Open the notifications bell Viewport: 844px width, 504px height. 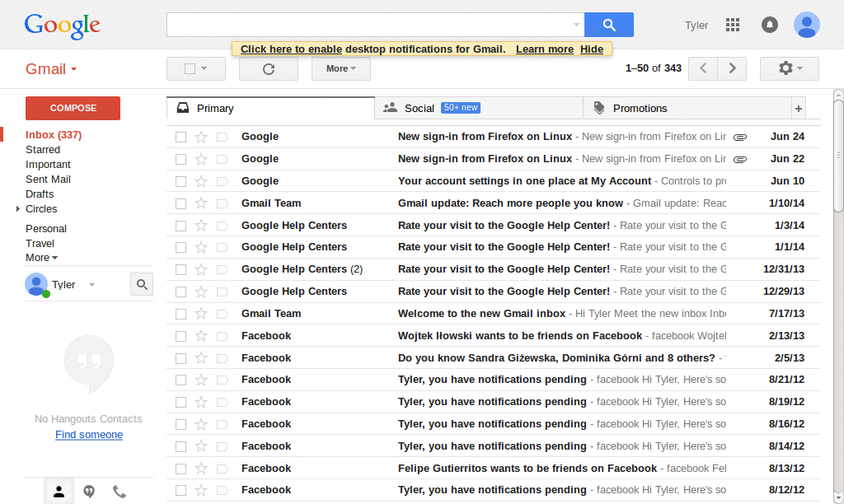coord(770,25)
